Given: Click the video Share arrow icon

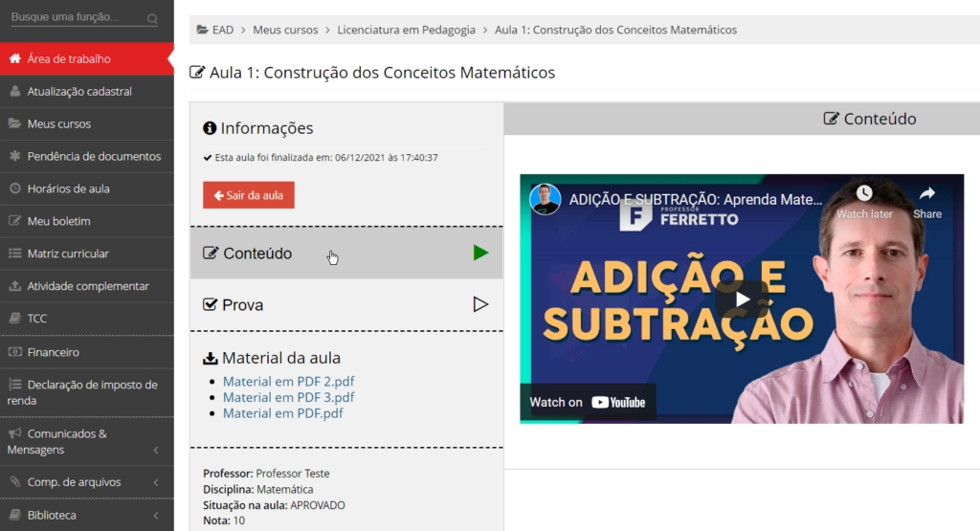Looking at the screenshot, I should point(926,194).
